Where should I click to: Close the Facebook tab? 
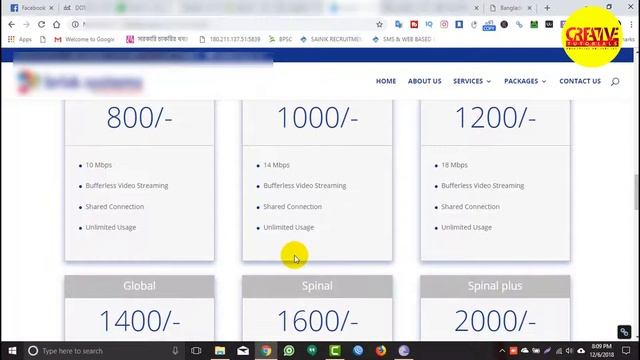[51, 8]
